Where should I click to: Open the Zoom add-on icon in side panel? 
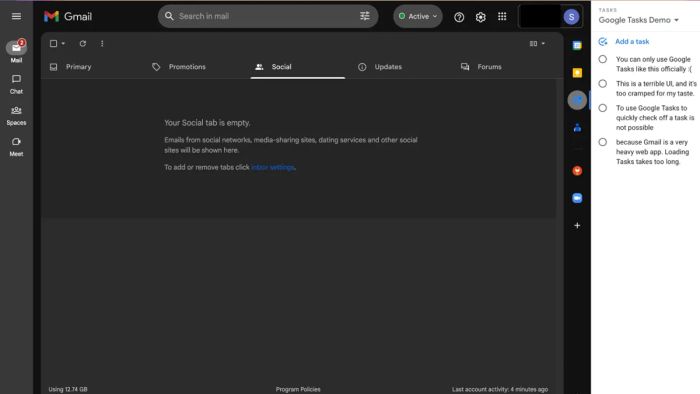(x=577, y=198)
